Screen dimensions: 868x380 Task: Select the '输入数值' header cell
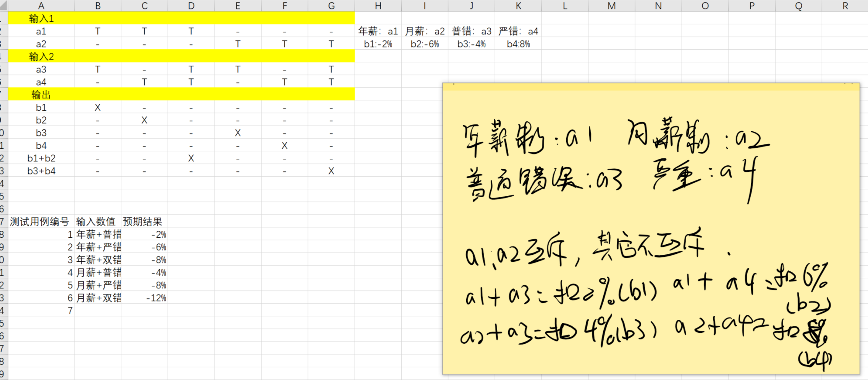98,222
